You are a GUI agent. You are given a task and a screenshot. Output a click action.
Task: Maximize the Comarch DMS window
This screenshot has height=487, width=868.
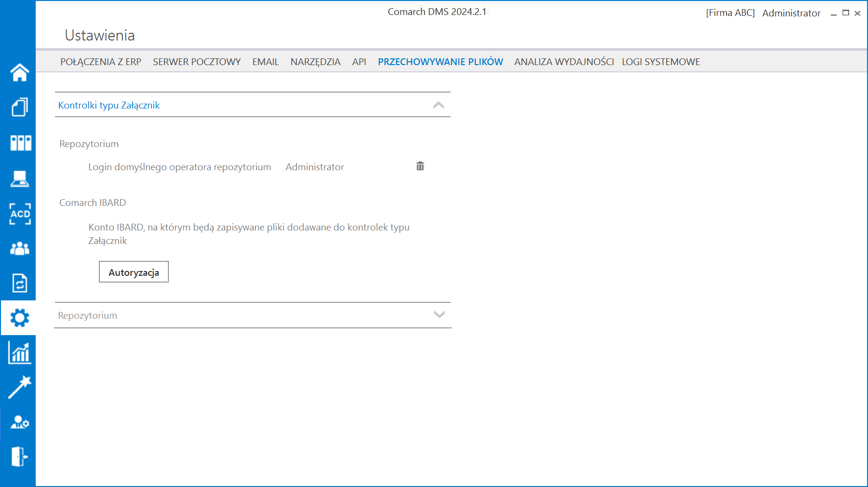click(x=845, y=13)
